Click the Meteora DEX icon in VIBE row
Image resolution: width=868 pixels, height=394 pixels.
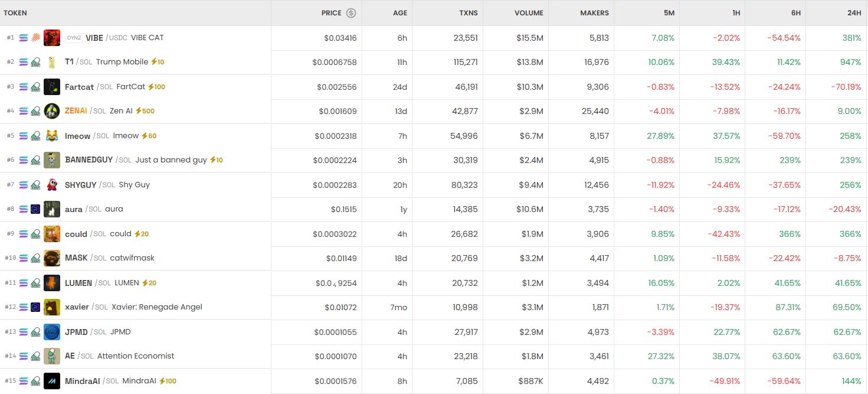click(35, 38)
